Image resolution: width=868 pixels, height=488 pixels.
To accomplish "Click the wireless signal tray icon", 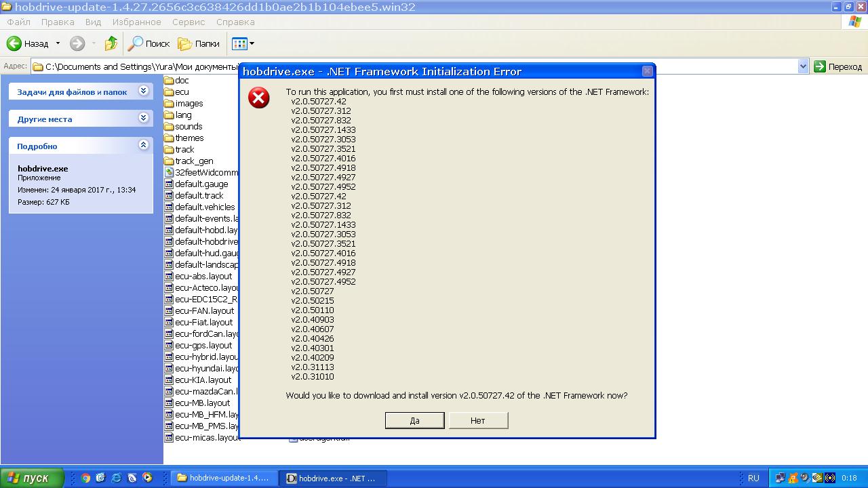I will click(829, 478).
